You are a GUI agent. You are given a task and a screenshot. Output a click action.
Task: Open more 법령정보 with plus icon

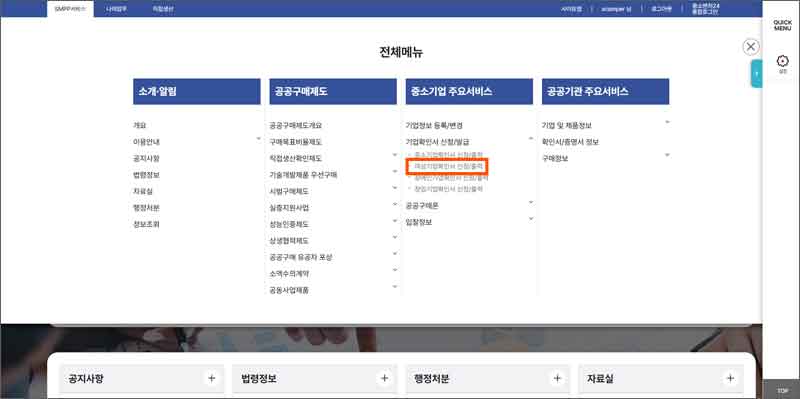385,379
